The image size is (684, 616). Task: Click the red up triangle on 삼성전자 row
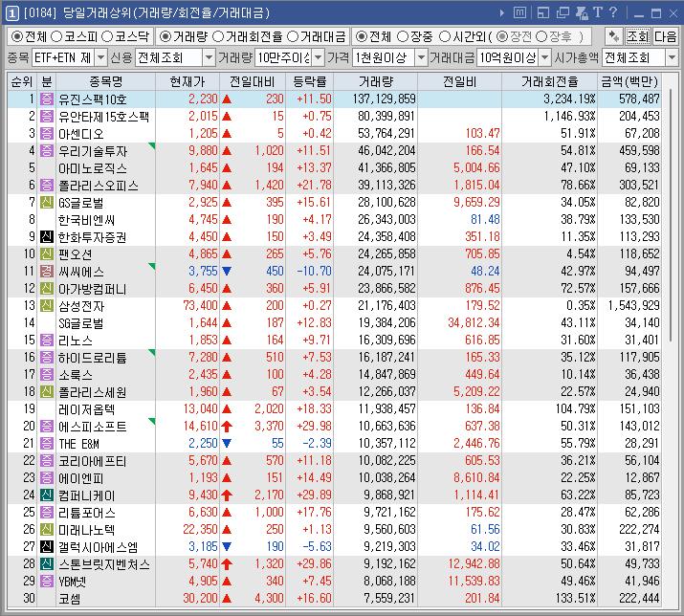tap(227, 306)
